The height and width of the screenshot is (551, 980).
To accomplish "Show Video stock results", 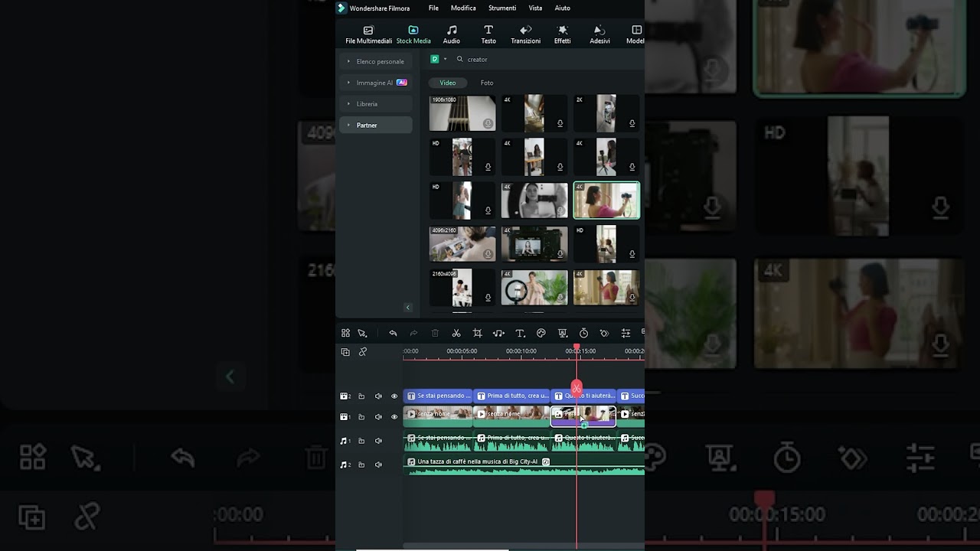I will click(448, 83).
